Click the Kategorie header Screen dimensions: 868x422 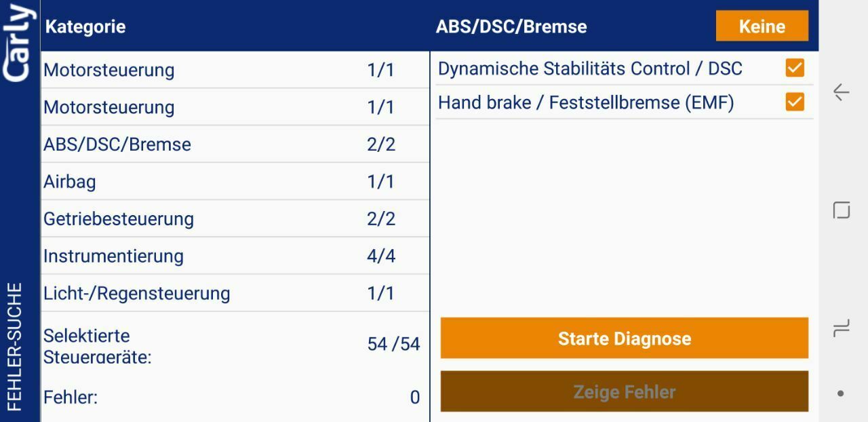[84, 27]
